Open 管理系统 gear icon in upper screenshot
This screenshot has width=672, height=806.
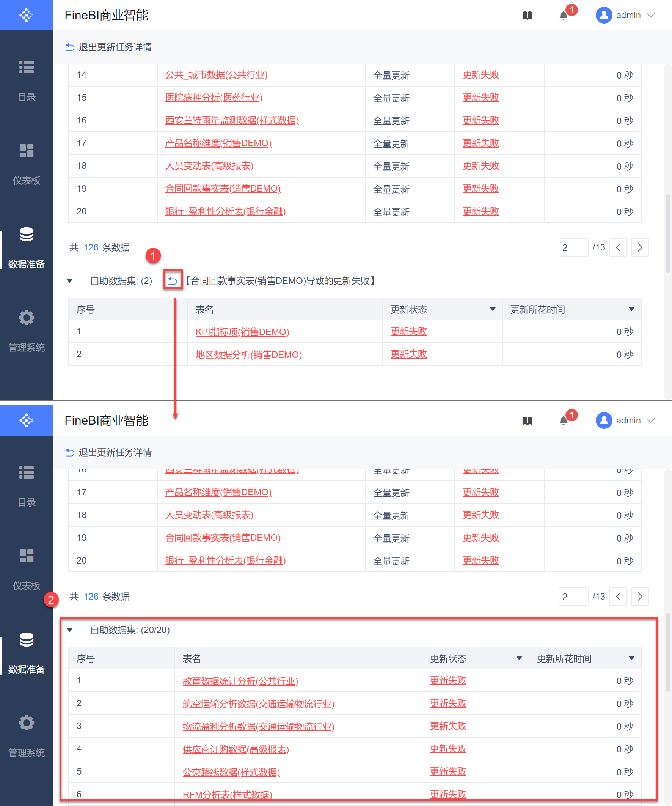tap(27, 317)
